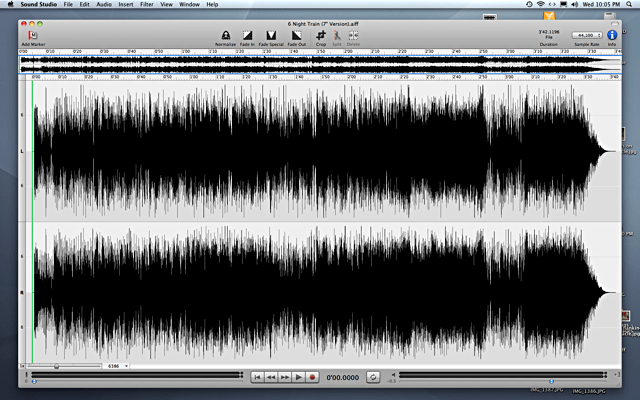Viewport: 640px width, 400px height.
Task: Open the Info inspector icon
Action: (x=611, y=35)
